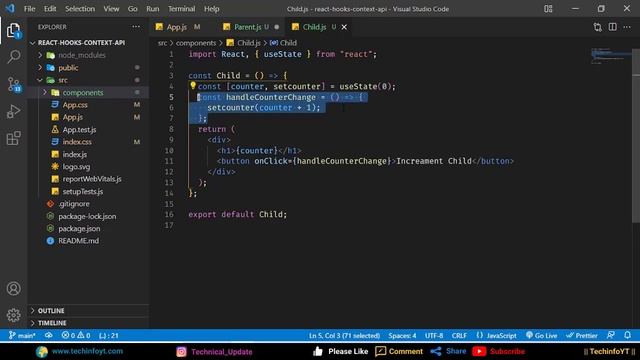Open Run and Debug view icon
Viewport: 640px width, 360px height.
(x=13, y=111)
